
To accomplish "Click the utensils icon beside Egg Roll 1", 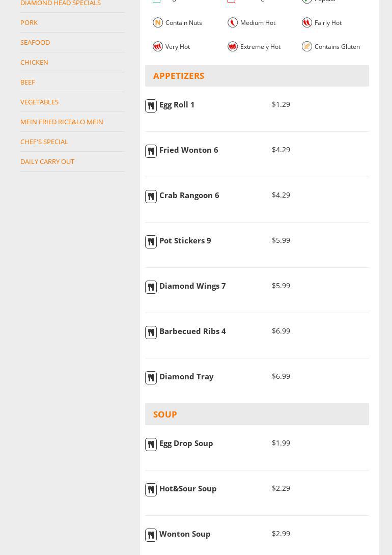I will click(151, 106).
